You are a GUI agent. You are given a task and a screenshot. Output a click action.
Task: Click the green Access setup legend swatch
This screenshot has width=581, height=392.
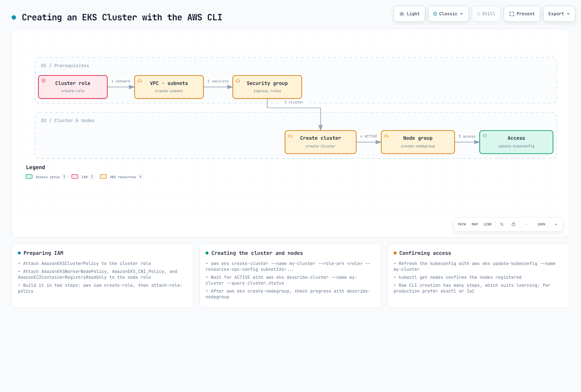tap(29, 177)
